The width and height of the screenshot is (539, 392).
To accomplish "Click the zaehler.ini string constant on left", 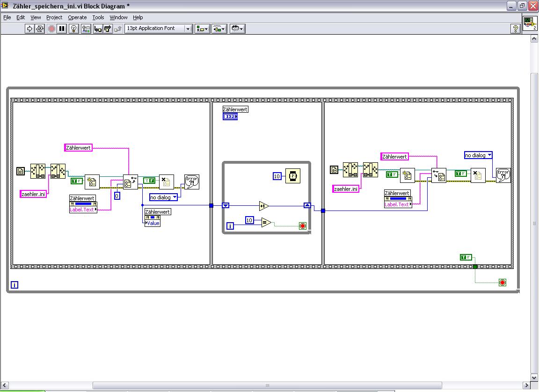I will (33, 194).
